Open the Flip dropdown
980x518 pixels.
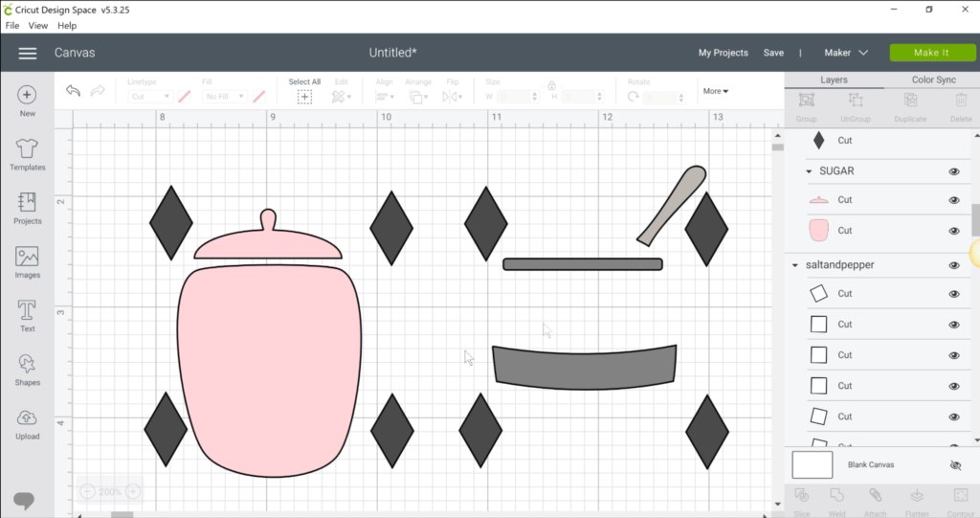(453, 97)
